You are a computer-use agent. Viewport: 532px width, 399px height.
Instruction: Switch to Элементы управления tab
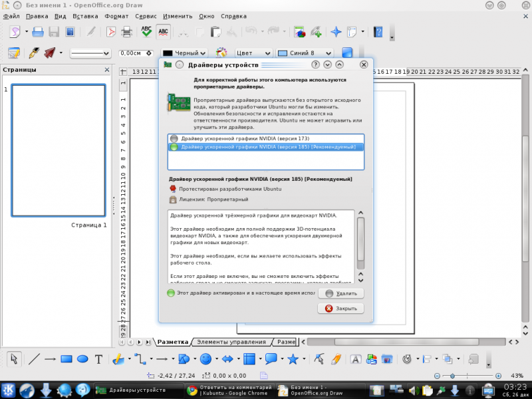[231, 342]
